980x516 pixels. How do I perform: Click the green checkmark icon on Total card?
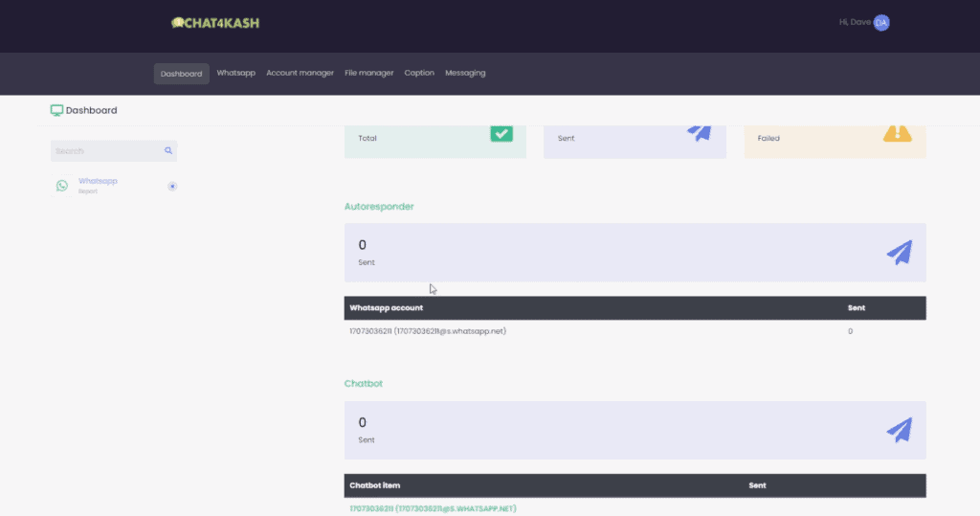501,133
